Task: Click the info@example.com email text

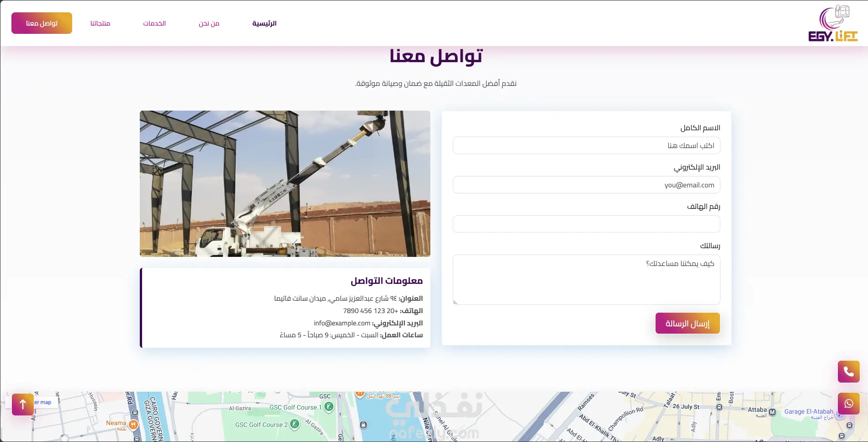Action: click(342, 323)
